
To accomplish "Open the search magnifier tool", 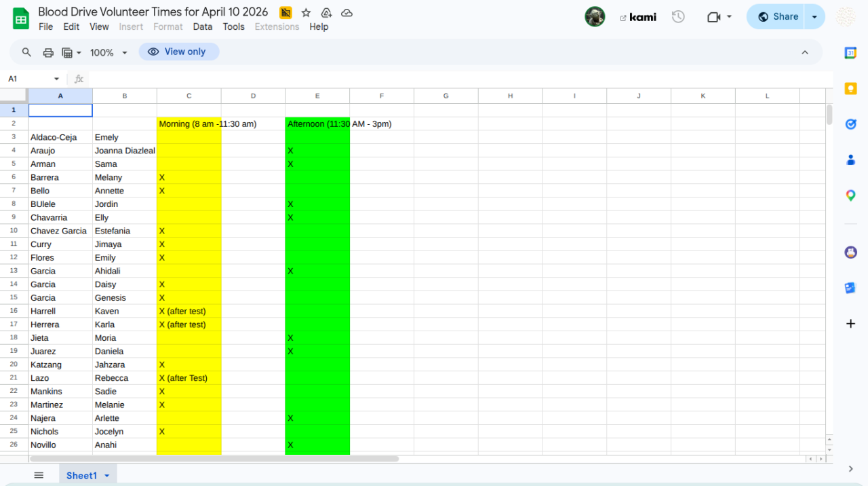I will point(26,52).
